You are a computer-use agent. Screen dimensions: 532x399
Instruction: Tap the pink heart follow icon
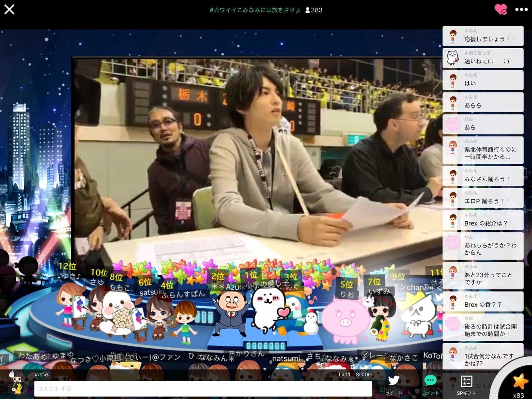coord(500,9)
